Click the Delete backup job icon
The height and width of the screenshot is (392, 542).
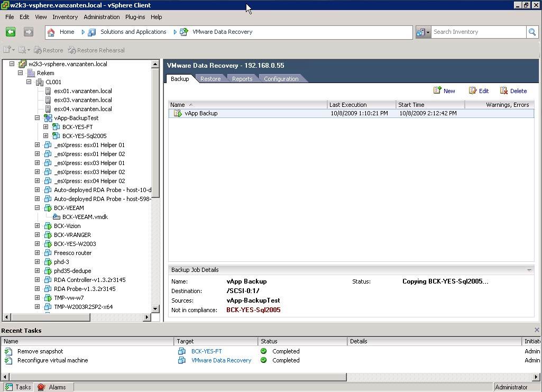point(504,91)
